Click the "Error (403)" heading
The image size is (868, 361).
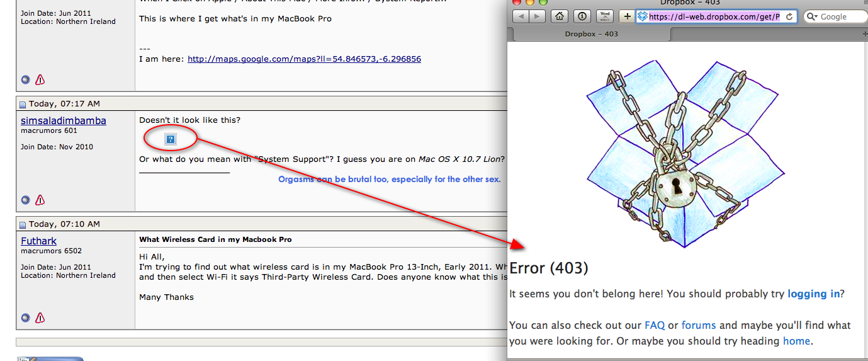[549, 268]
